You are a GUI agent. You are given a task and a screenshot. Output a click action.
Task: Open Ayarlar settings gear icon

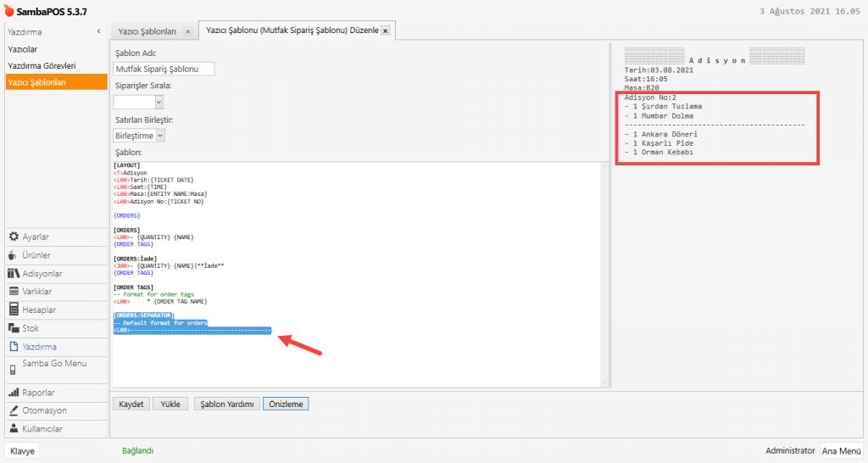tap(14, 237)
